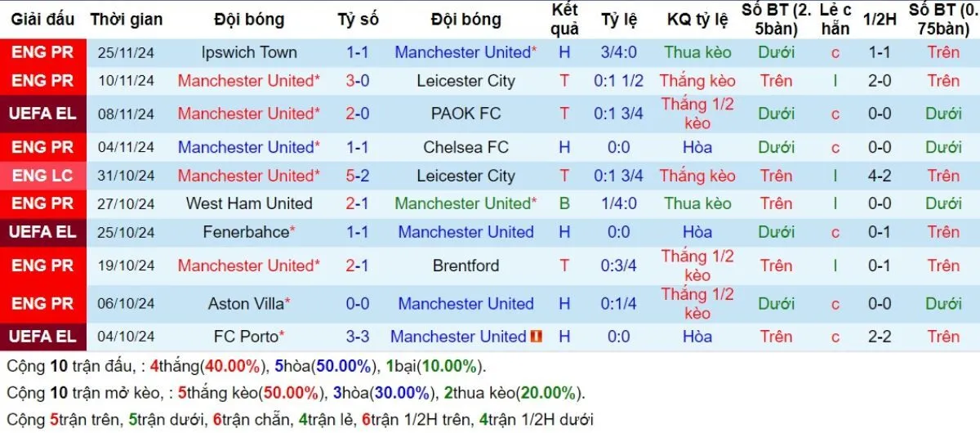Image resolution: width=980 pixels, height=433 pixels.
Task: Select the Aston Villa team name
Action: [246, 304]
